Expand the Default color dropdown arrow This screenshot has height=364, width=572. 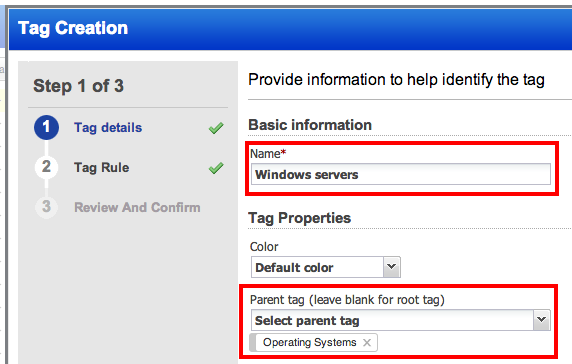click(x=391, y=267)
